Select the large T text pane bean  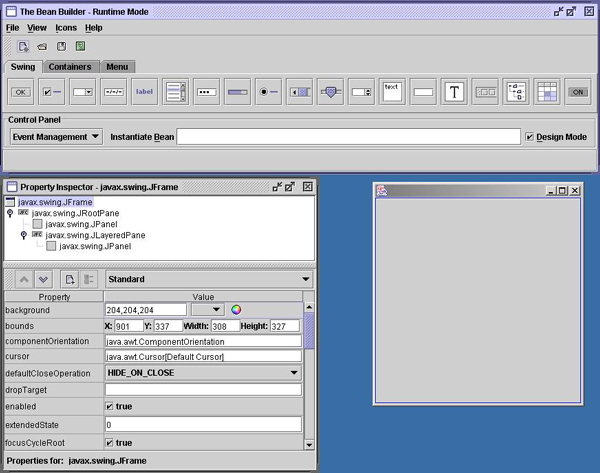[x=454, y=92]
